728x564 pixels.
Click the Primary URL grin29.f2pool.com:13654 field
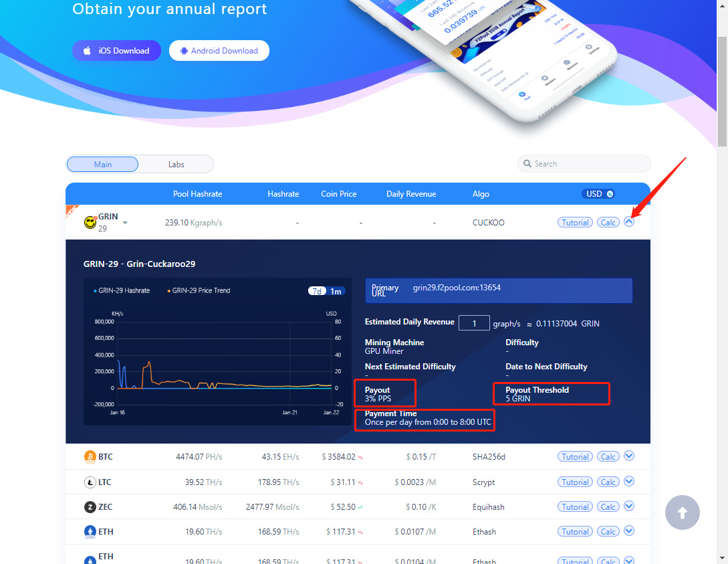point(499,290)
